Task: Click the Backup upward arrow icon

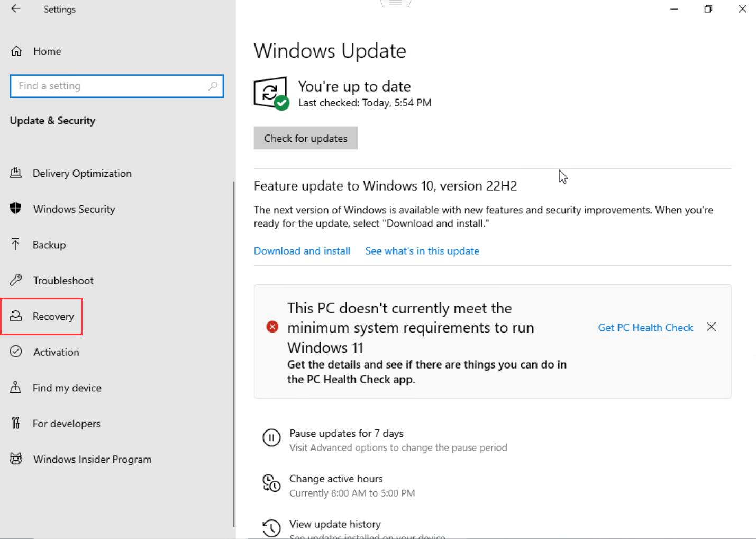Action: point(16,244)
